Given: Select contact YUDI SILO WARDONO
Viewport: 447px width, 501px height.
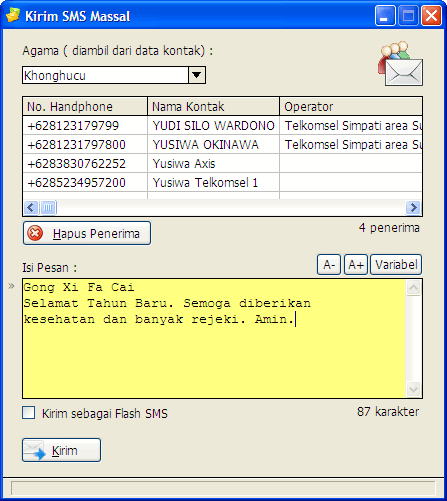Looking at the screenshot, I should click(x=213, y=126).
